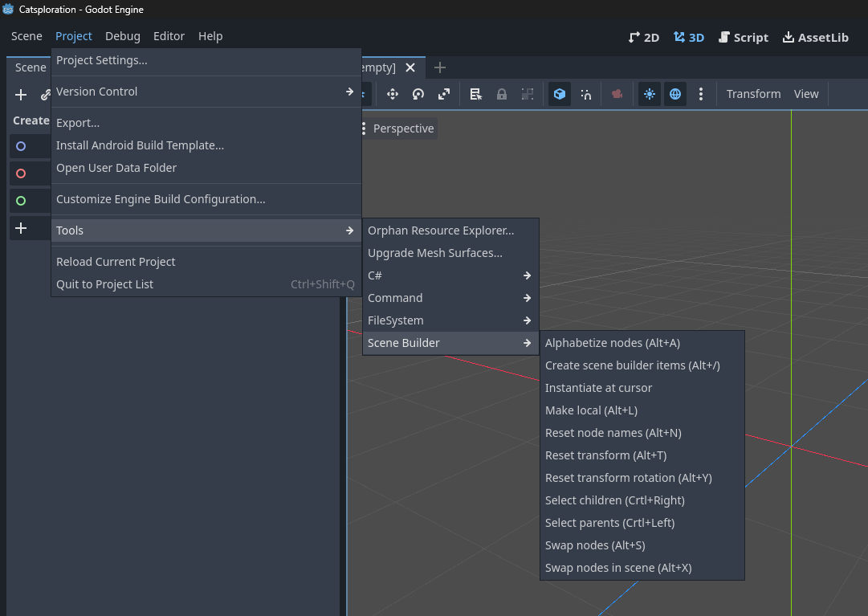This screenshot has height=616, width=868.
Task: Toggle the preview environment globe icon
Action: (675, 94)
